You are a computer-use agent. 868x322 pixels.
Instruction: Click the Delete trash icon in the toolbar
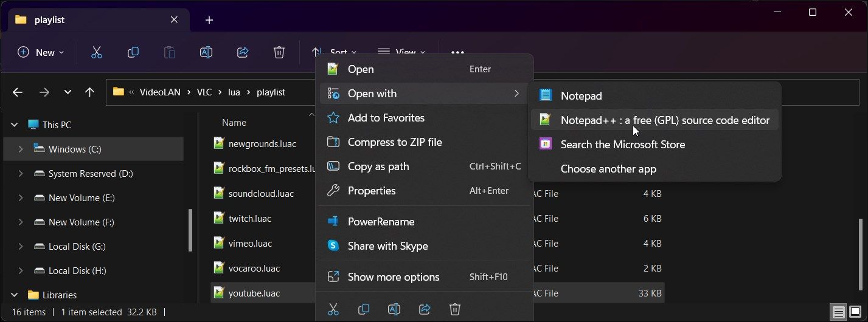(x=279, y=52)
